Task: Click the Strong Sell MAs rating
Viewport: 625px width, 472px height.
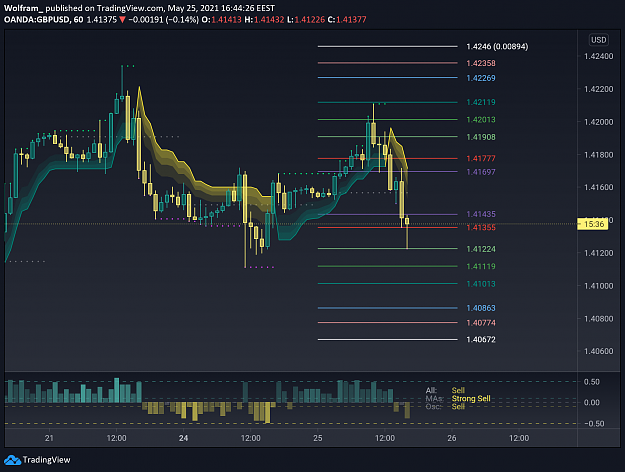Action: 471,399
